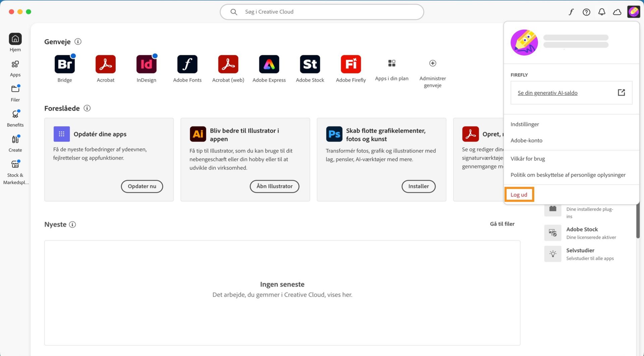Viewport: 644px width, 356px height.
Task: Click the Opdater nu button
Action: point(142,186)
